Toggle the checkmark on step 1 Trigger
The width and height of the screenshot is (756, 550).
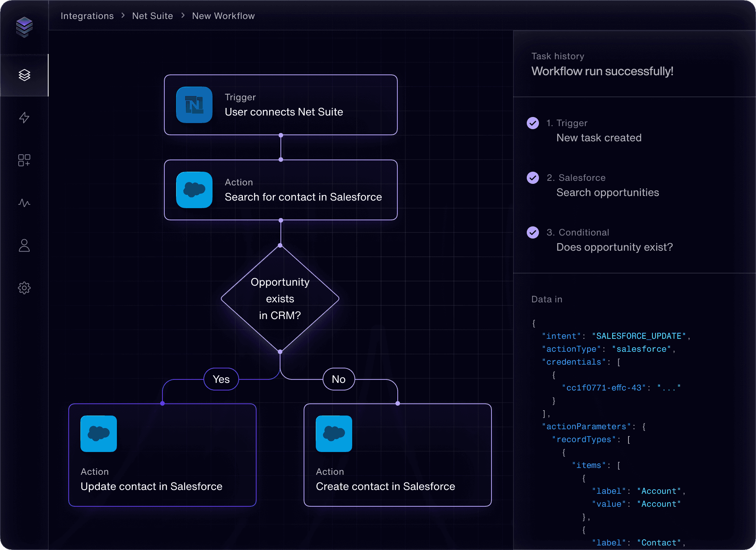[533, 123]
